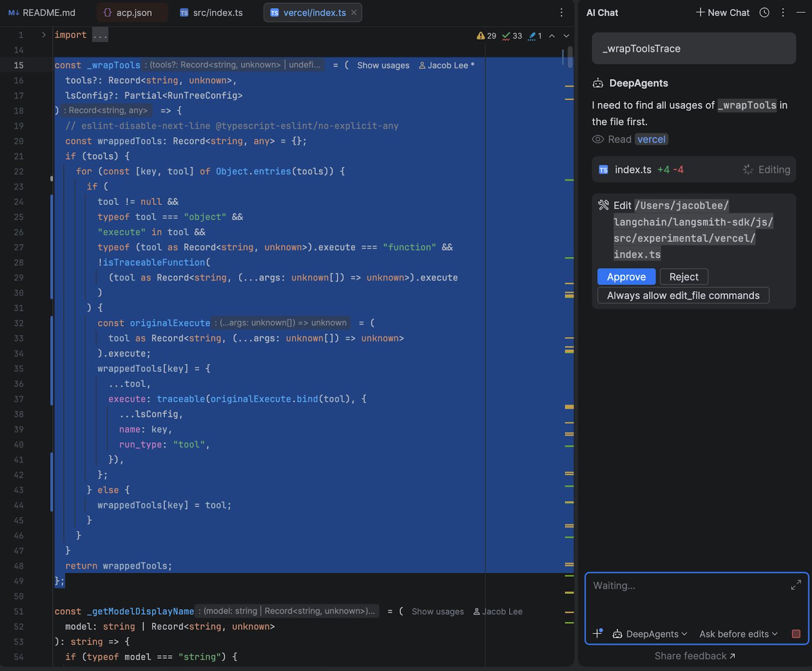Reject the proposed file edit
812x671 pixels.
pyautogui.click(x=684, y=277)
